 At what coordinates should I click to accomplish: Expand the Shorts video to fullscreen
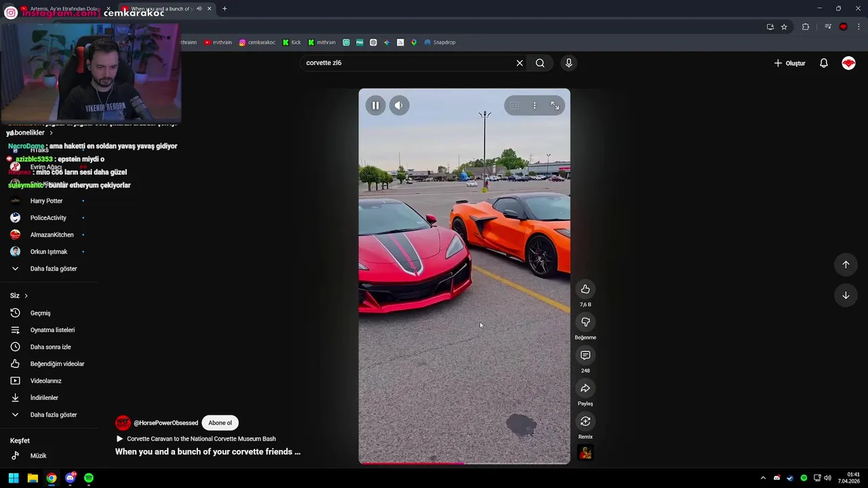[555, 105]
